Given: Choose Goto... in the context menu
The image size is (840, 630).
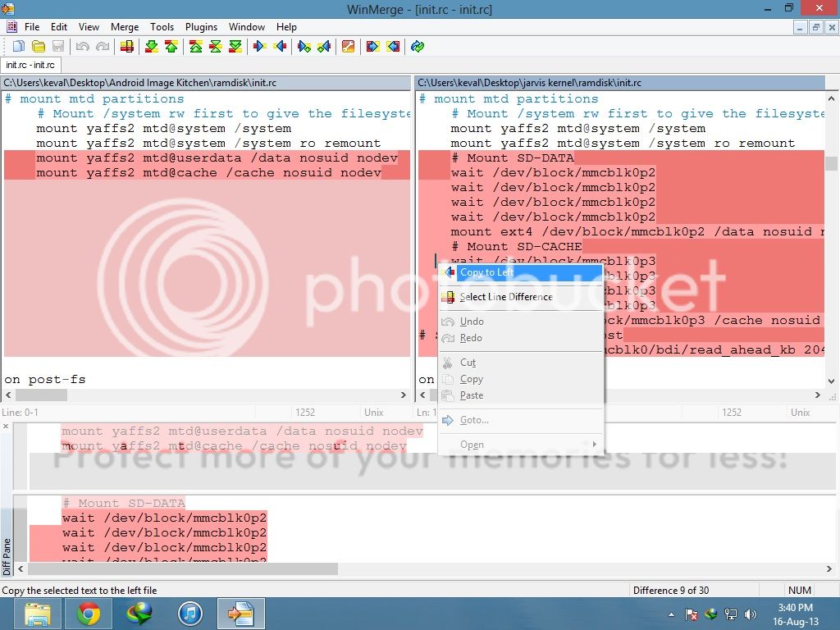Looking at the screenshot, I should (x=521, y=420).
